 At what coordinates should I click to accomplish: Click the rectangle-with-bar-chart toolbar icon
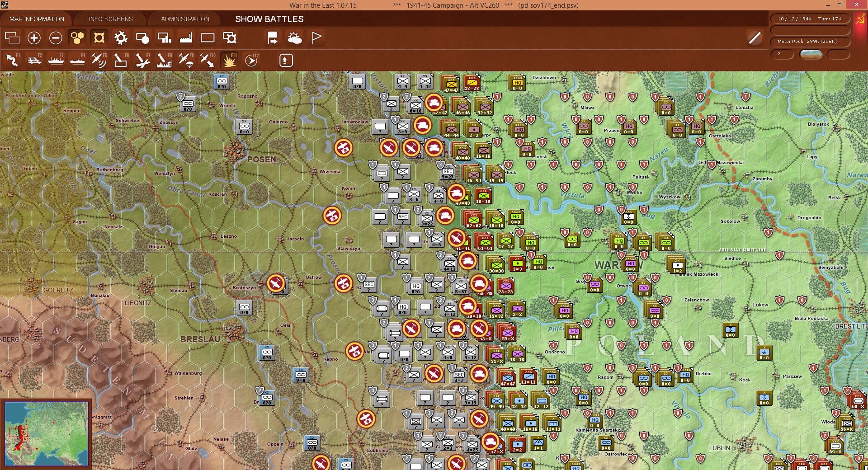point(164,38)
